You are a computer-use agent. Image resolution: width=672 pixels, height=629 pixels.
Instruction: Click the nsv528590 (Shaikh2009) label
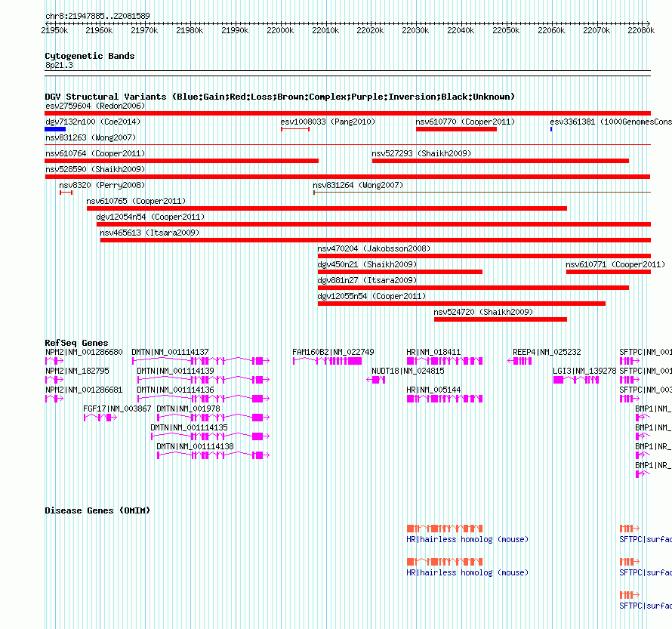(x=95, y=169)
